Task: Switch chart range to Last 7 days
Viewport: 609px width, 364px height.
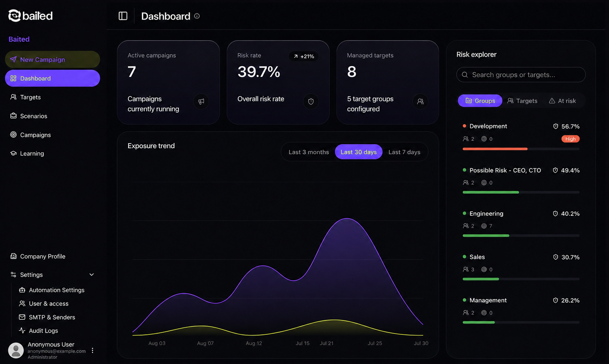Action: (404, 152)
